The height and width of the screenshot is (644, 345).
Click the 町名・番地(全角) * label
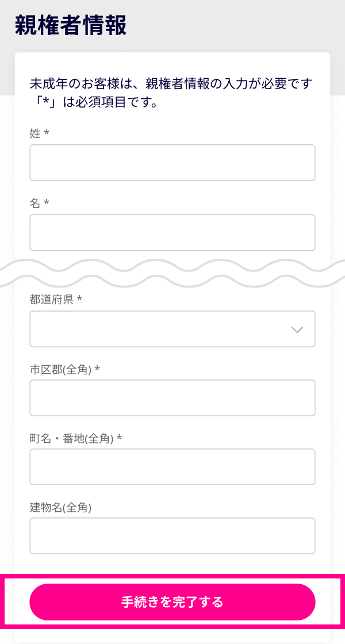coord(75,438)
